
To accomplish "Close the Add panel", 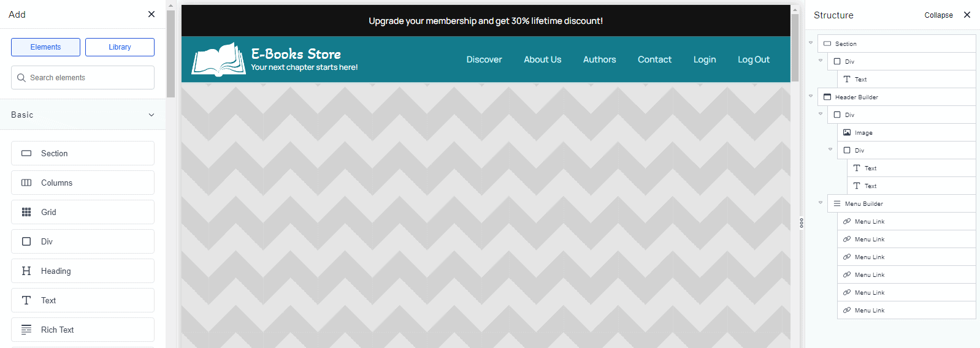I will point(151,14).
